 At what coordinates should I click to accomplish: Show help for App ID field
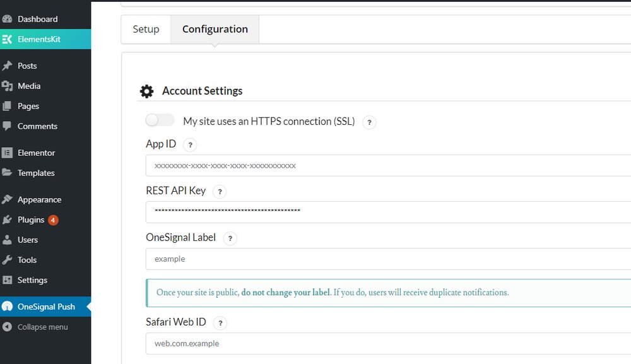point(190,145)
